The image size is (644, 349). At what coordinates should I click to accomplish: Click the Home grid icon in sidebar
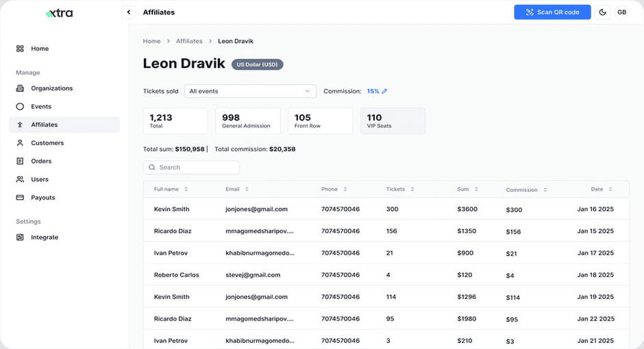(20, 49)
